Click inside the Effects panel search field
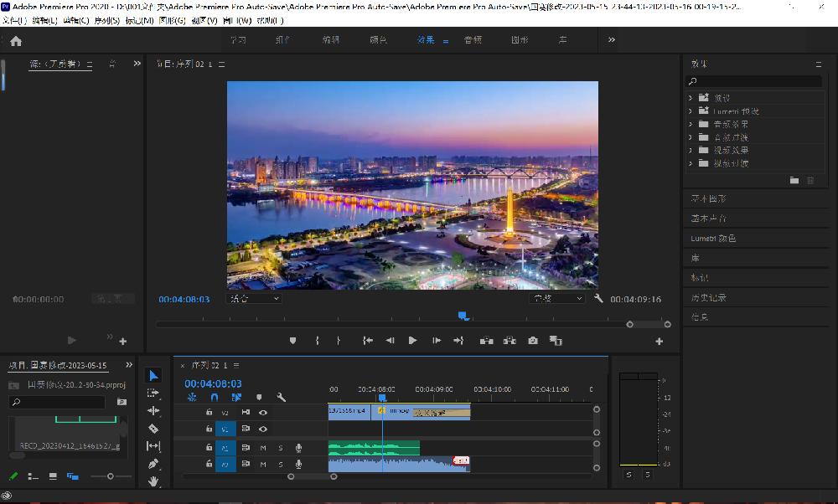 [754, 80]
